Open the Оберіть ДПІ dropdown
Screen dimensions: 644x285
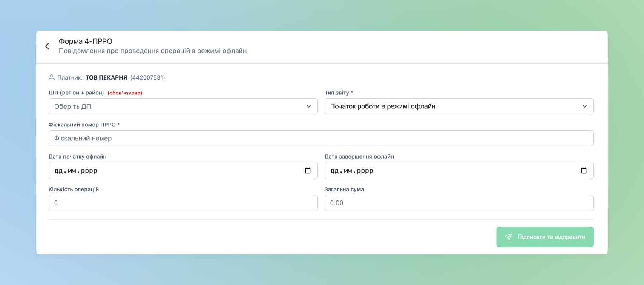(x=183, y=106)
